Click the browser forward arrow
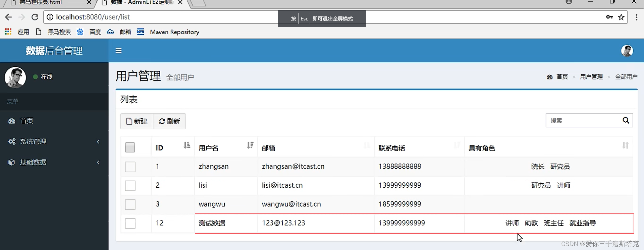Screen dimensions: 644x250 click(22, 17)
